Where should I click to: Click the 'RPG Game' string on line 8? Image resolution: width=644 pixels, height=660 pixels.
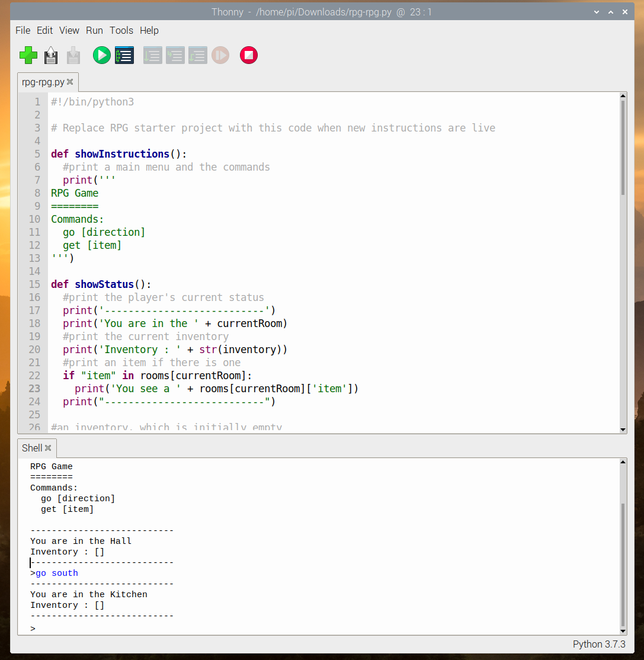point(75,193)
